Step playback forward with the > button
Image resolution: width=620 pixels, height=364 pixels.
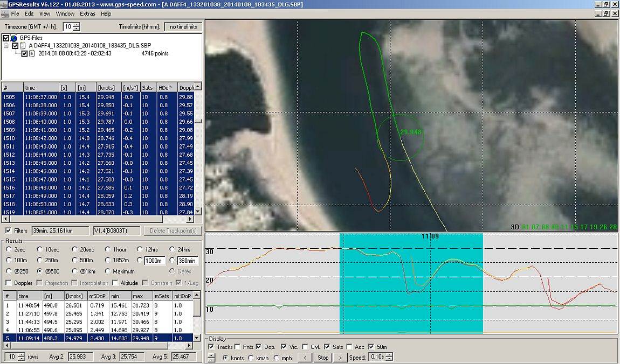pyautogui.click(x=340, y=357)
